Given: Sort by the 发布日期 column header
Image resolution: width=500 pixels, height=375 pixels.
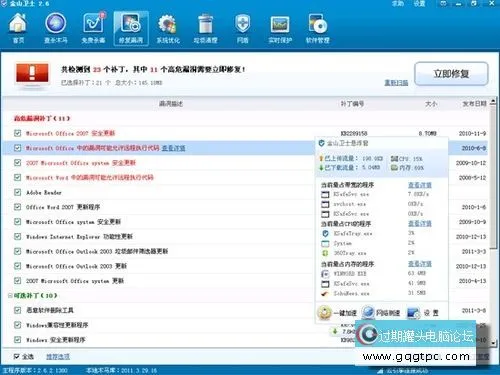Looking at the screenshot, I should click(x=474, y=104).
